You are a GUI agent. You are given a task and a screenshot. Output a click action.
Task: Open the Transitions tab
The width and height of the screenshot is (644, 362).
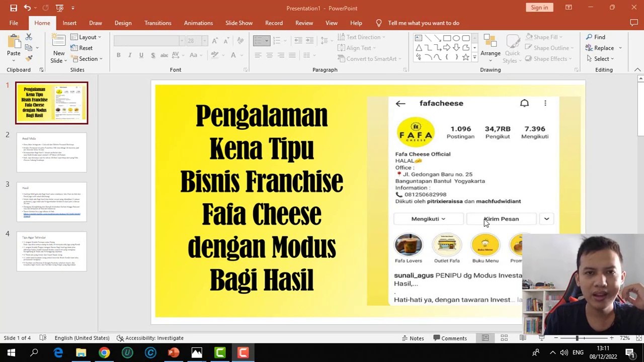pos(158,23)
